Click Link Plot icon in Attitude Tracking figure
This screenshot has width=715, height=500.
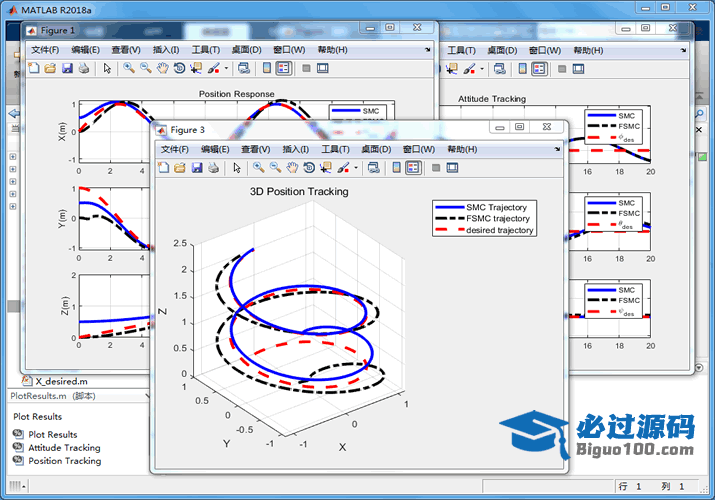500,69
